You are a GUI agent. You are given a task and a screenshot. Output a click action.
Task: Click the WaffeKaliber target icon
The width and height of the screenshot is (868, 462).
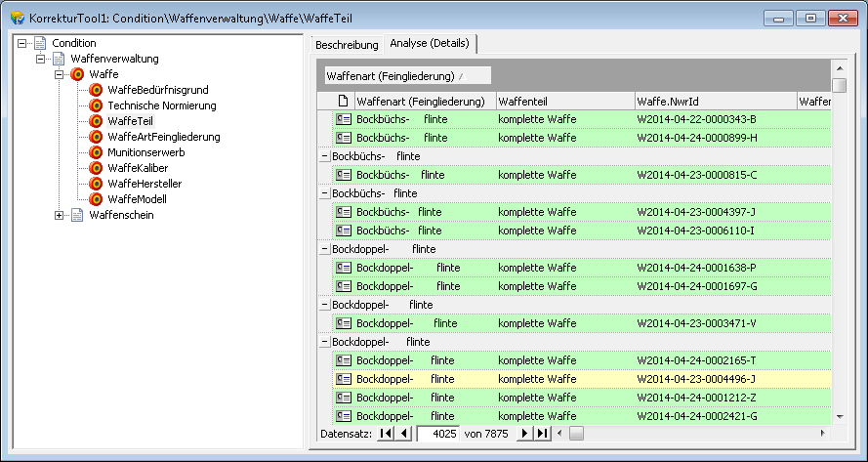coord(96,168)
